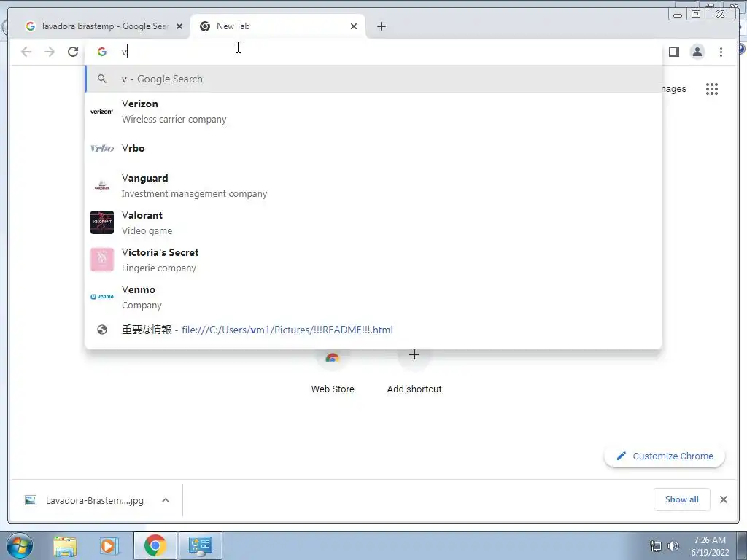This screenshot has height=560, width=747.
Task: Open Customize Chrome
Action: tap(665, 456)
